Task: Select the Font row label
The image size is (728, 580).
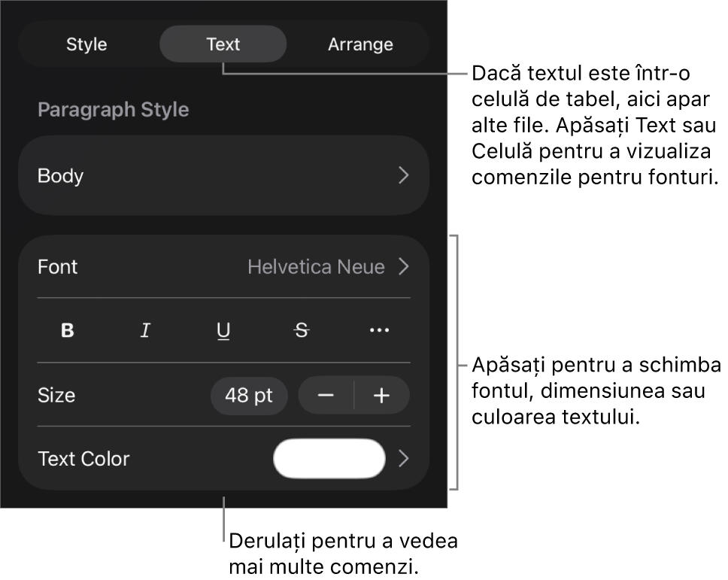Action: pyautogui.click(x=58, y=266)
